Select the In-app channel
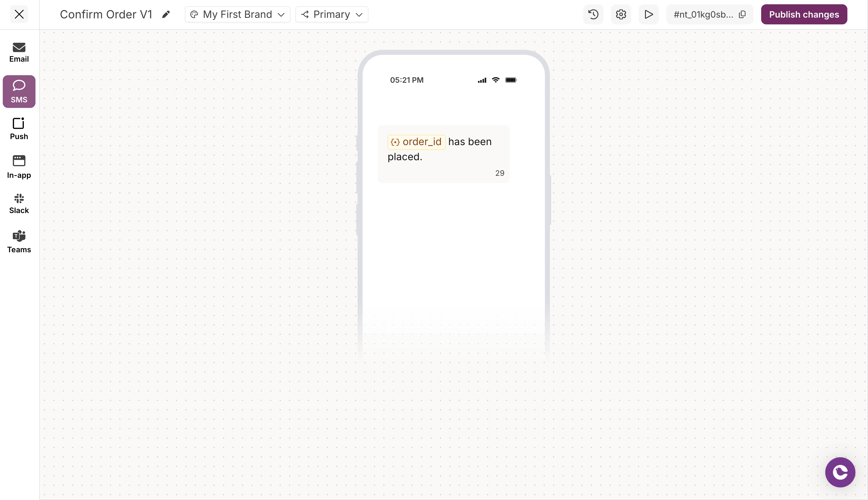The height and width of the screenshot is (500, 868). point(19,166)
